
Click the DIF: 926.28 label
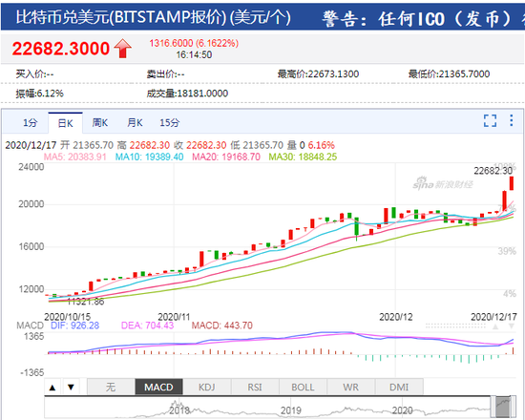coord(74,325)
